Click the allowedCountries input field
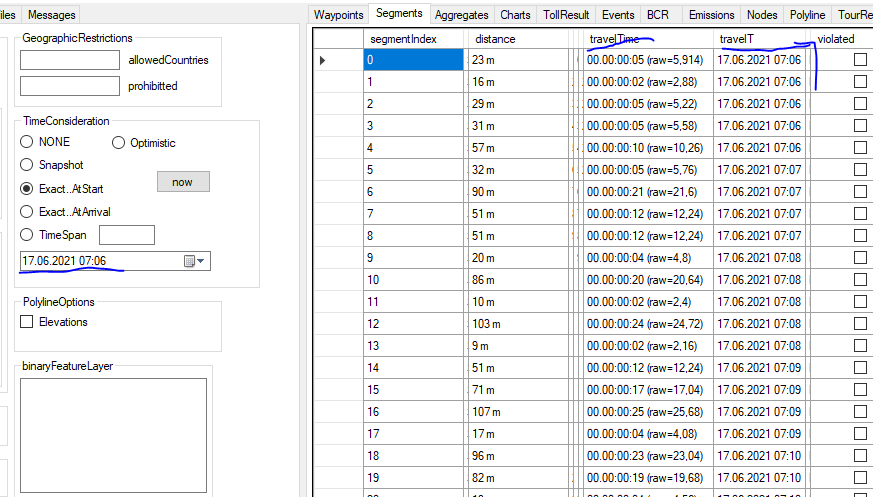 tap(70, 60)
